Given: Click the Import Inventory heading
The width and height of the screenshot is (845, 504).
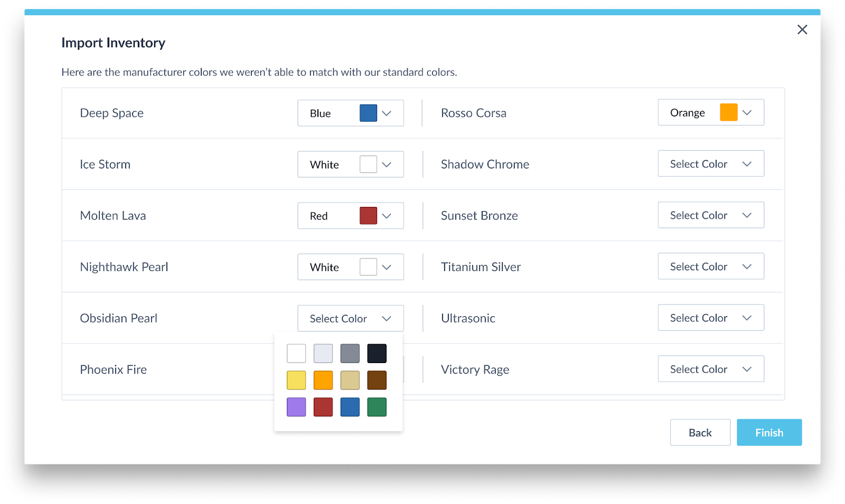Looking at the screenshot, I should click(x=113, y=43).
